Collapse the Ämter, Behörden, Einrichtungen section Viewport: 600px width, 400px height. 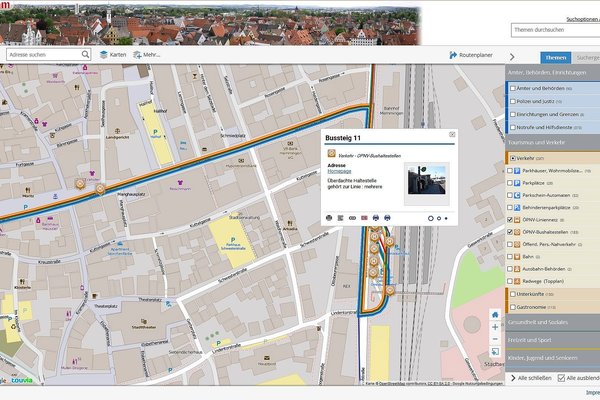(553, 72)
